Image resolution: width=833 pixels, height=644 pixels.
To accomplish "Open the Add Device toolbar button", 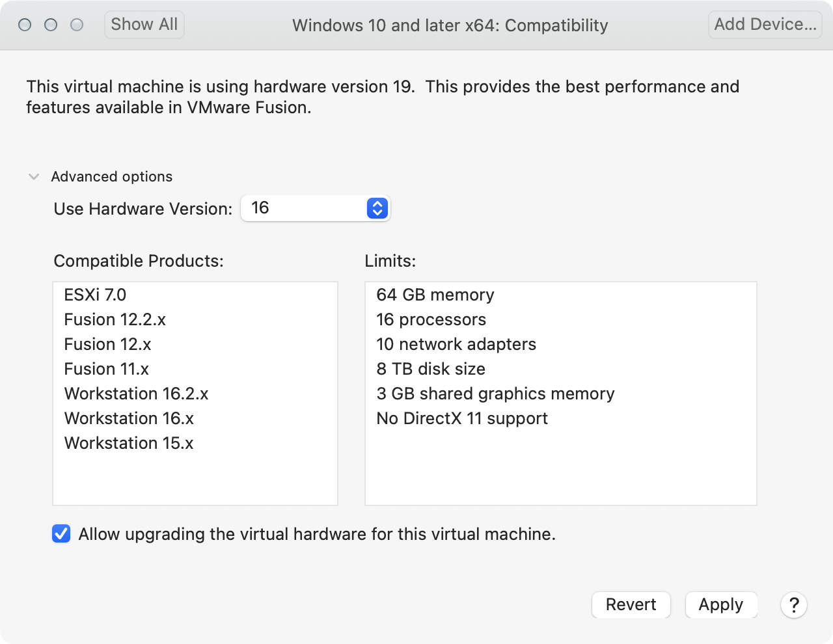I will click(x=765, y=25).
